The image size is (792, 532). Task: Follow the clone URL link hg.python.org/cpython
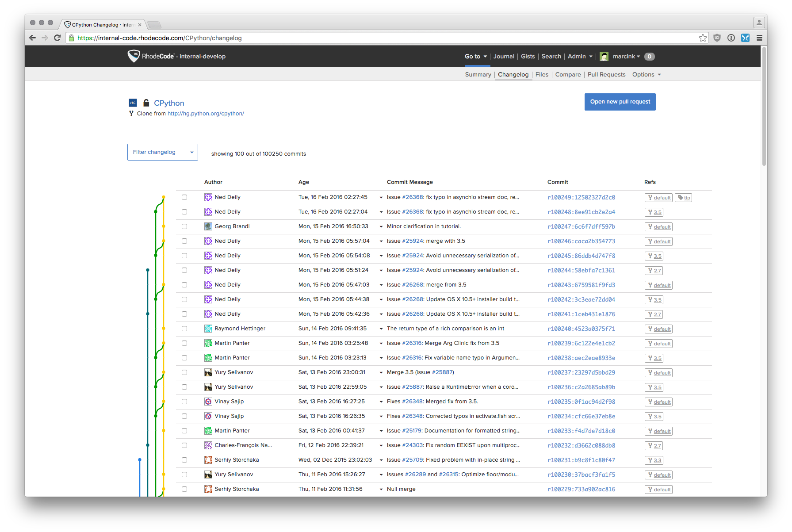coord(206,113)
